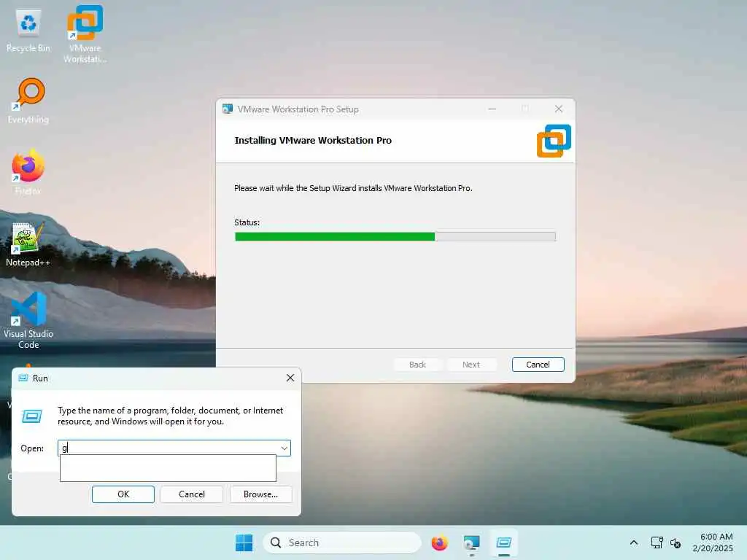Image resolution: width=747 pixels, height=560 pixels.
Task: Click the disabled Next button in Setup
Action: point(471,365)
